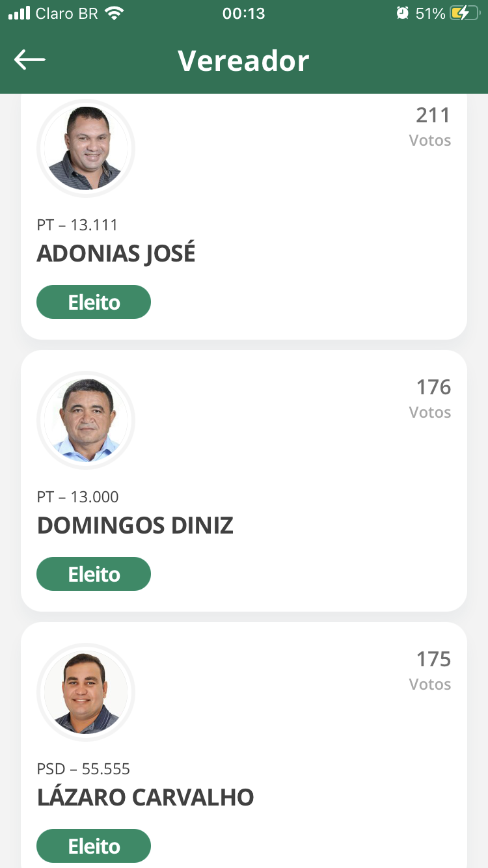This screenshot has height=868, width=488.
Task: Tap the Eleito badge under Domingos Diniz
Action: point(94,575)
